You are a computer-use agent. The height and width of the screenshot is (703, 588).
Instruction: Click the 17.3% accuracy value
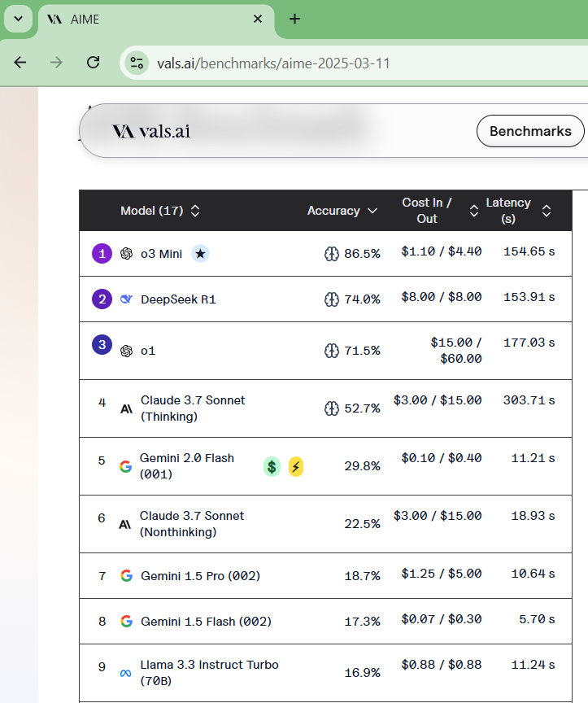pos(362,622)
